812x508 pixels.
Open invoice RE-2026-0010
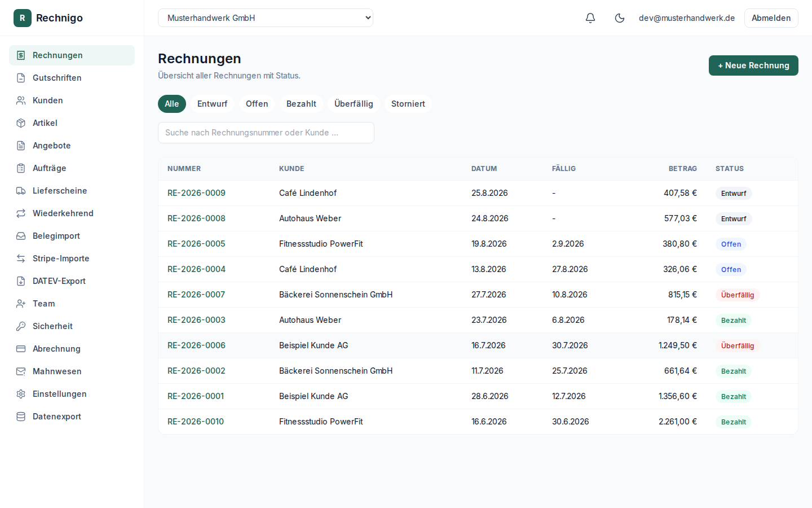tap(196, 422)
